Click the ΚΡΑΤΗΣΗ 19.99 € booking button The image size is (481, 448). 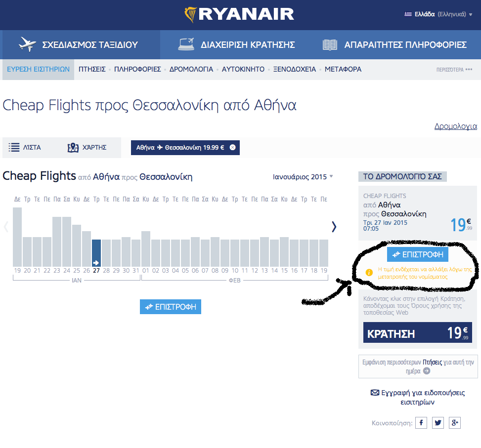coord(418,332)
